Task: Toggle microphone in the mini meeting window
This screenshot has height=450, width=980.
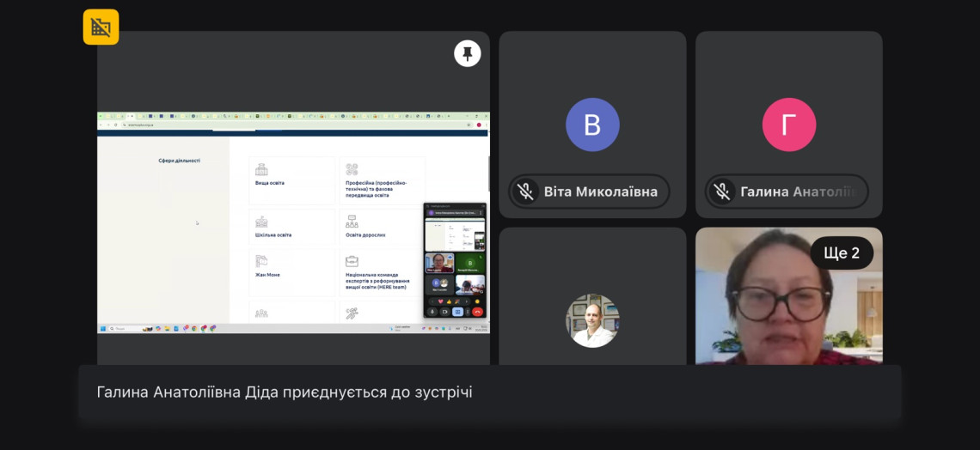Action: [433, 312]
